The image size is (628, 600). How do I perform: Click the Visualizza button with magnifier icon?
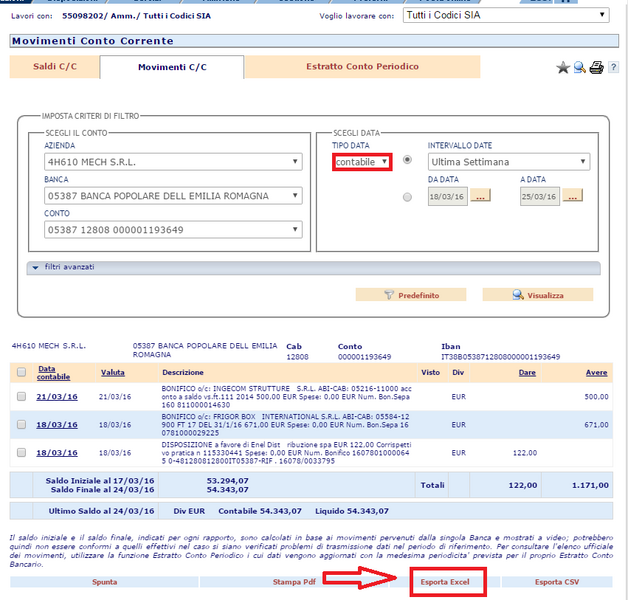(530, 295)
